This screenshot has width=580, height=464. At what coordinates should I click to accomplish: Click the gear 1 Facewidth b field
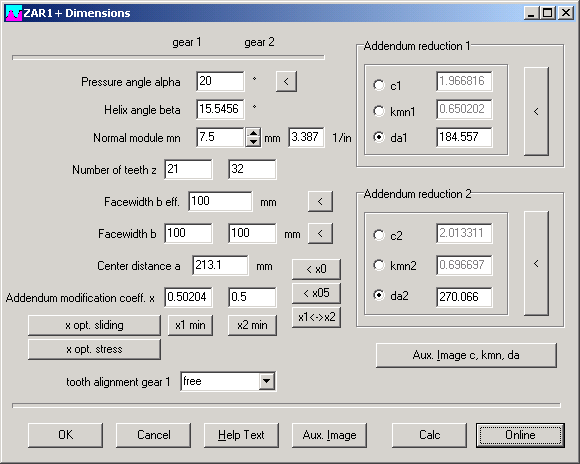click(188, 233)
